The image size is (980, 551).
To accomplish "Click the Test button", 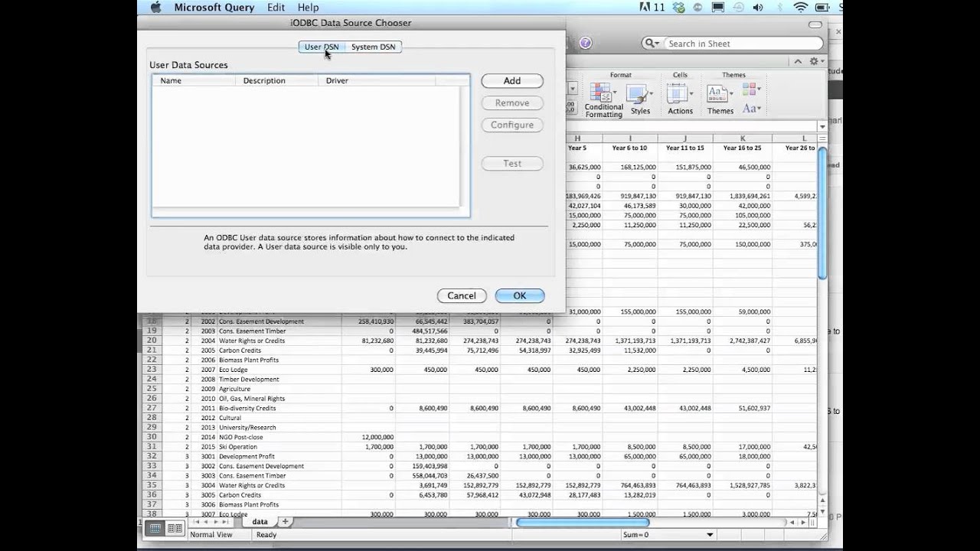I will [x=512, y=163].
